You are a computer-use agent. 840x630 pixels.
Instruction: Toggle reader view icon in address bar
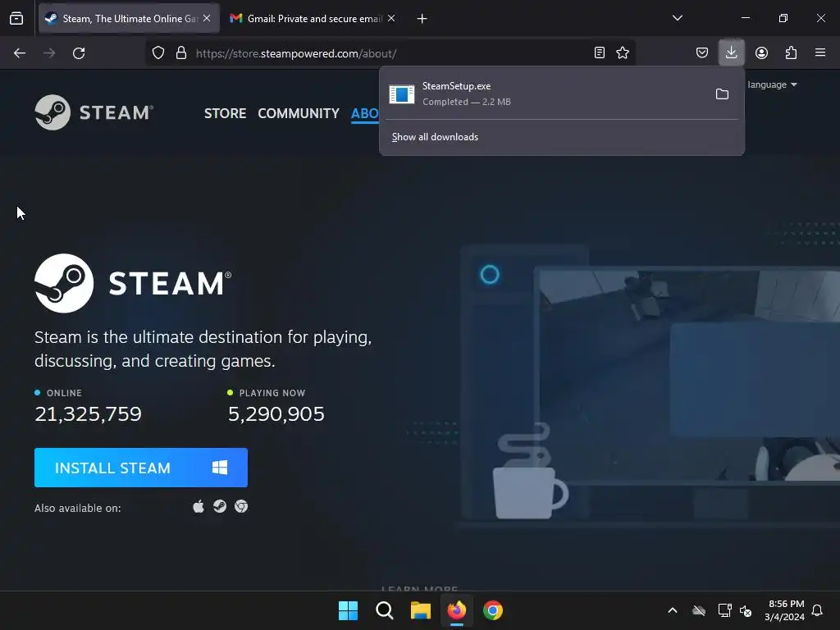coord(600,52)
